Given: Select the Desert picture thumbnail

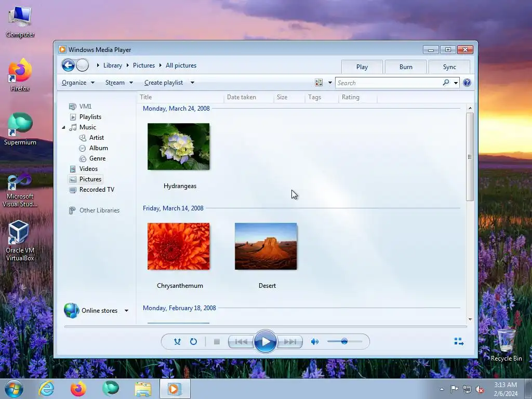Looking at the screenshot, I should [265, 246].
